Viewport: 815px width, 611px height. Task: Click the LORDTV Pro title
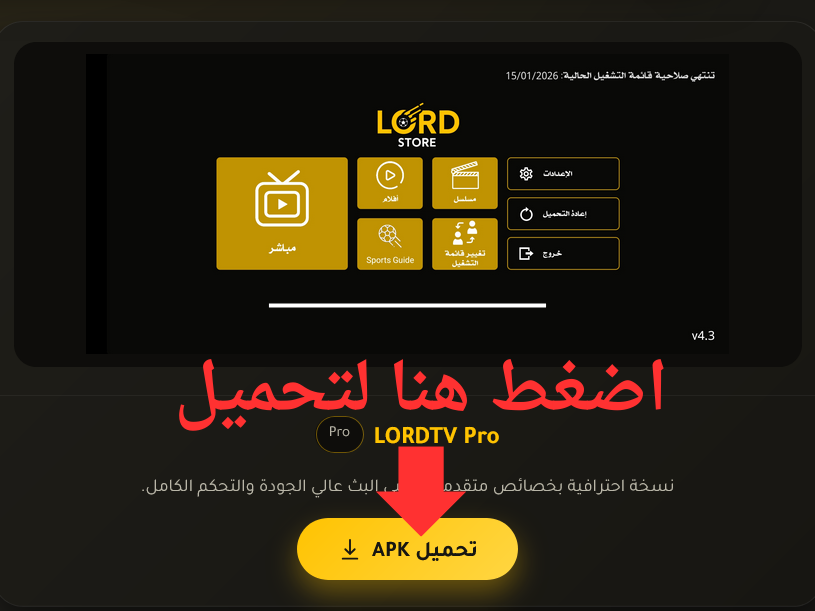436,435
